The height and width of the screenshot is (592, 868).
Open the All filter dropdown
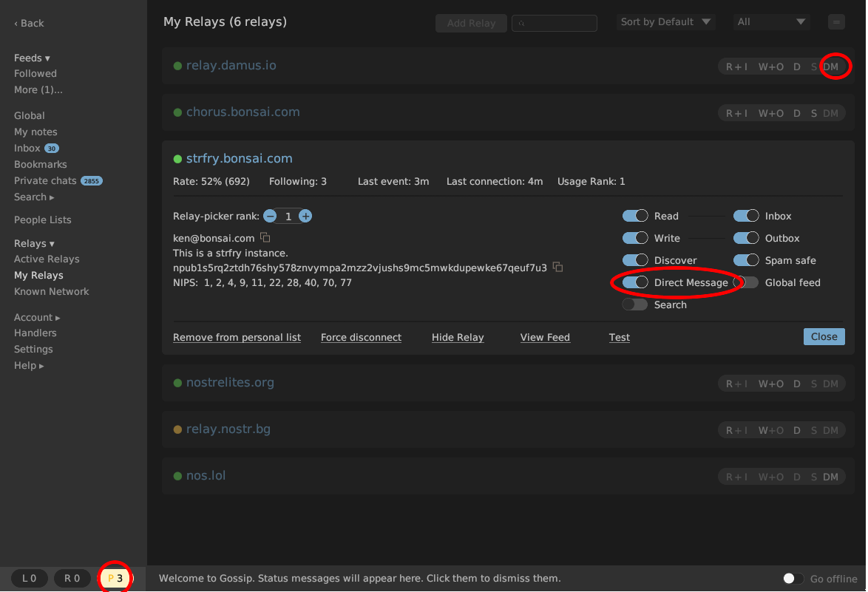point(771,22)
